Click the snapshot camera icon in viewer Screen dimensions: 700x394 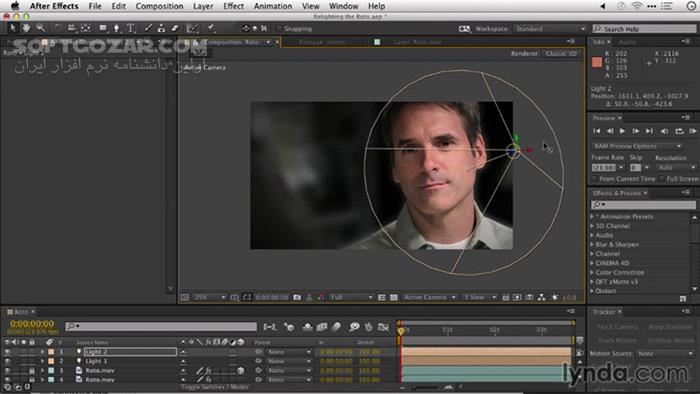(x=297, y=297)
